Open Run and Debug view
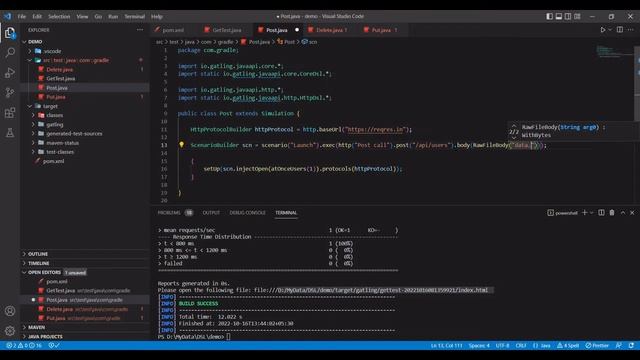 click(x=10, y=73)
